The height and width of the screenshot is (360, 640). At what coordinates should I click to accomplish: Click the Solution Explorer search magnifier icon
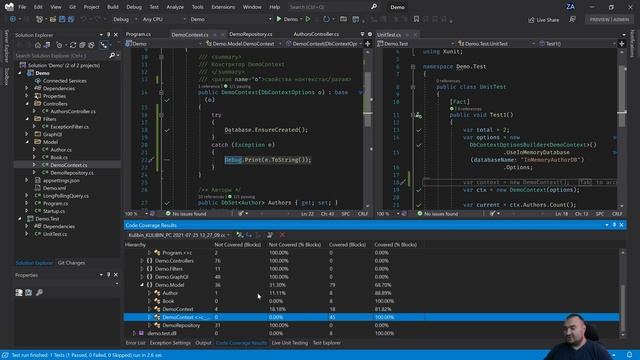tap(112, 56)
